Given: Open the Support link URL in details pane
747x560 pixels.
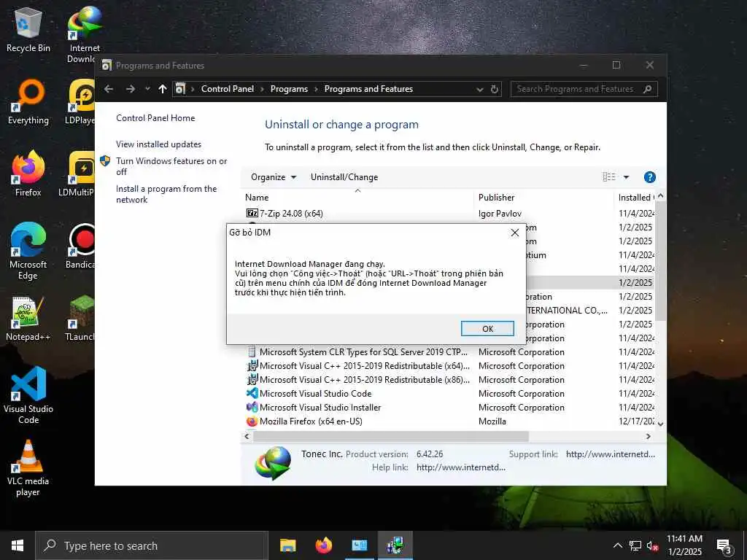Looking at the screenshot, I should coord(611,454).
